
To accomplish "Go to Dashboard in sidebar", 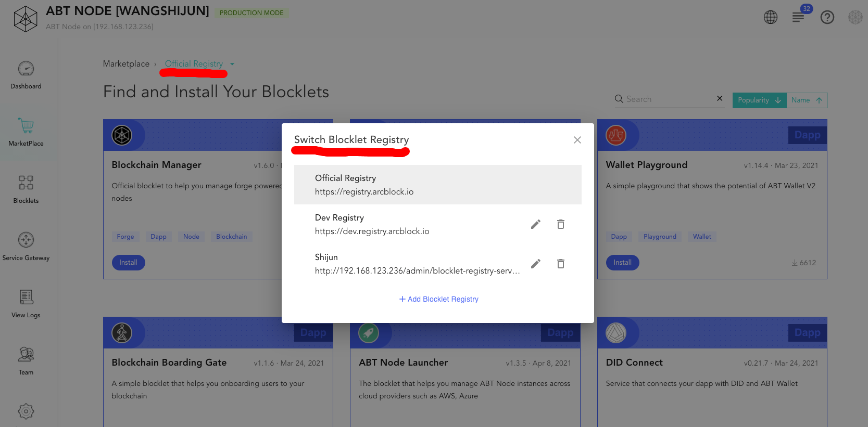I will (26, 75).
